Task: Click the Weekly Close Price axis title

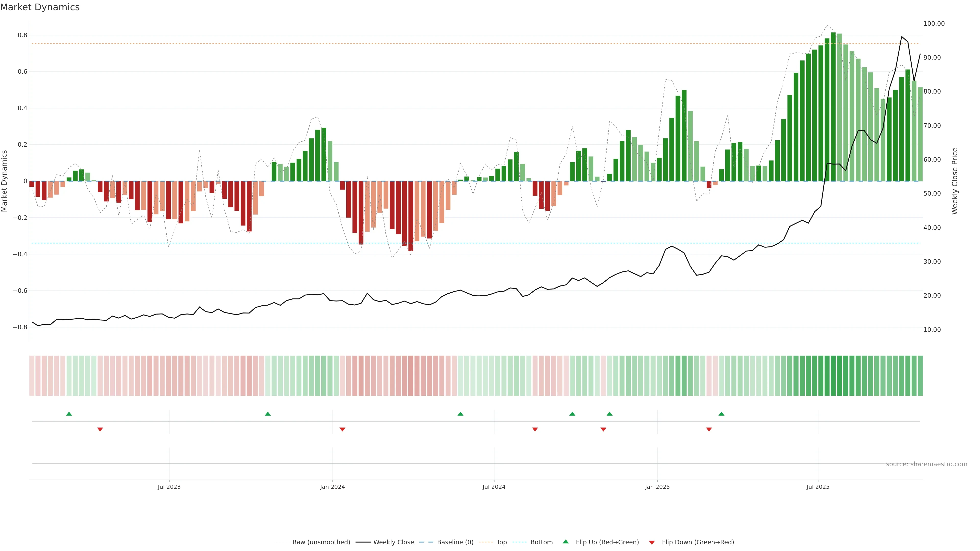Action: (x=954, y=181)
